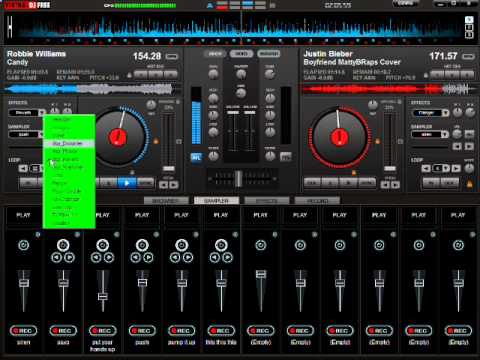
Task: Toggle keylock icon beside the right jog wheel
Action: [x=377, y=141]
